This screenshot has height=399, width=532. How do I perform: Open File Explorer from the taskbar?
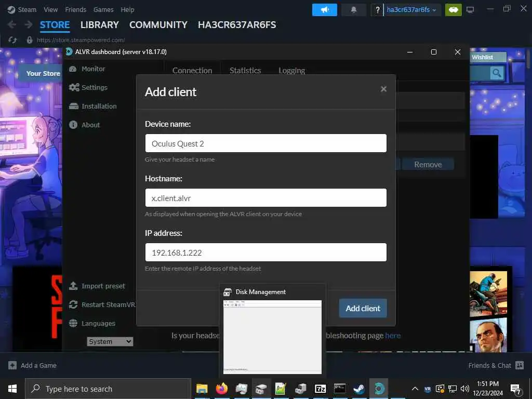point(202,389)
